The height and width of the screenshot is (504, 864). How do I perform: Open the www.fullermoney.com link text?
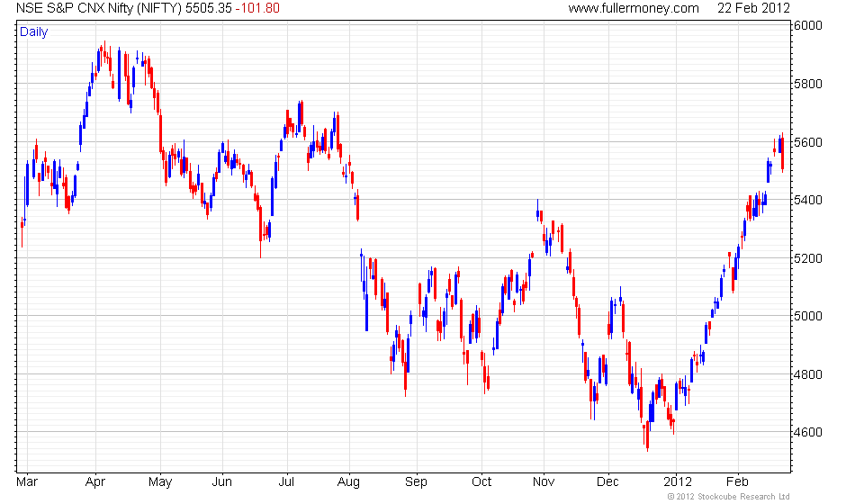tap(634, 8)
